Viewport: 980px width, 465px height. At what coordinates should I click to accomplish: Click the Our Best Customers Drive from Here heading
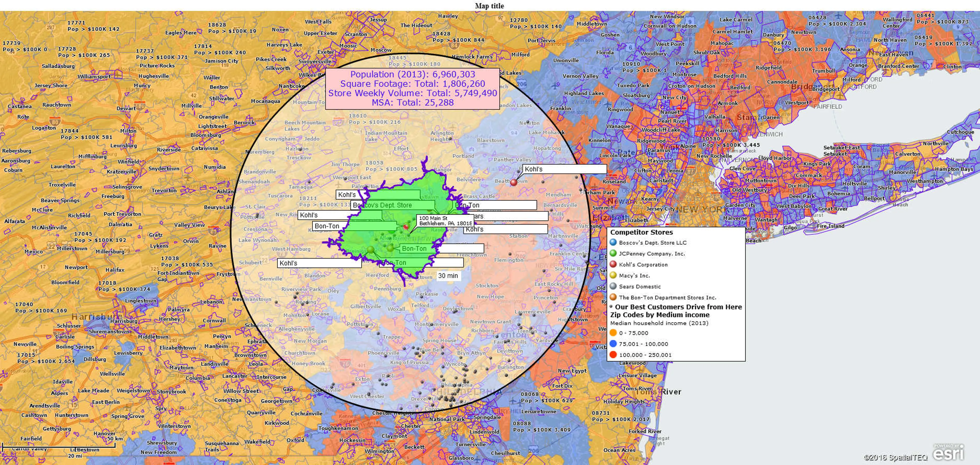click(678, 307)
